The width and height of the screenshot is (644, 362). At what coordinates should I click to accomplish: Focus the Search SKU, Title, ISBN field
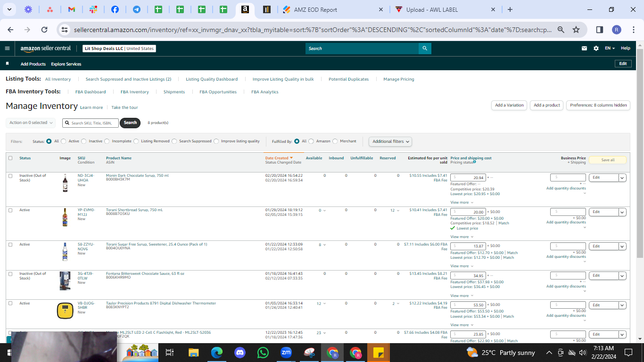point(91,123)
